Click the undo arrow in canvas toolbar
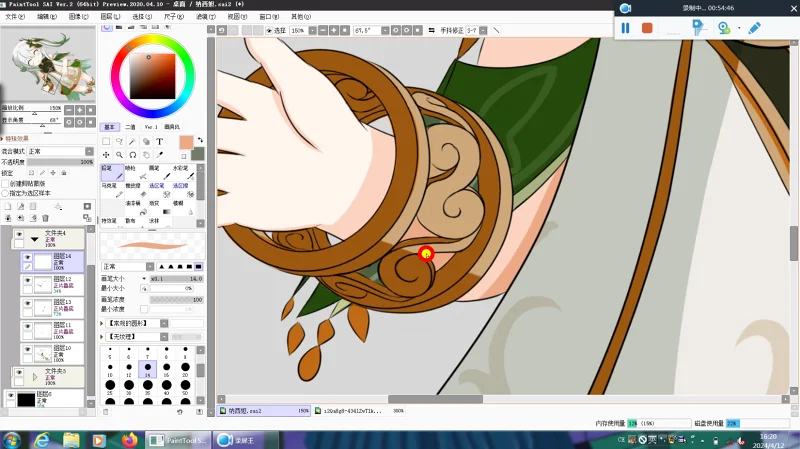The image size is (800, 449). 221,31
